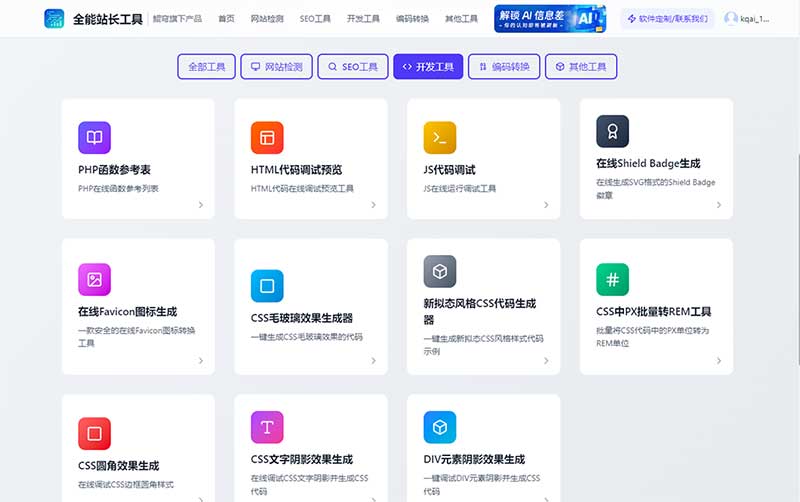Open the HTML代码调试预览 layout icon
The width and height of the screenshot is (800, 502).
coord(267,137)
